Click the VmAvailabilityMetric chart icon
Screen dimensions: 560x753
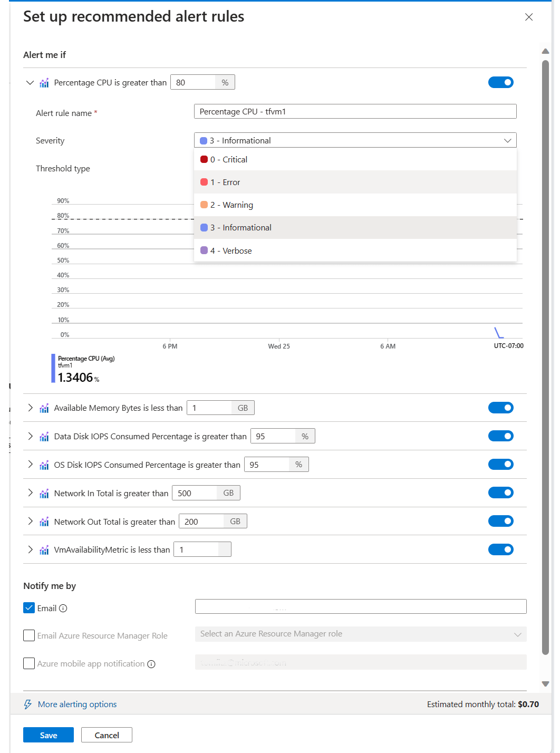tap(44, 549)
